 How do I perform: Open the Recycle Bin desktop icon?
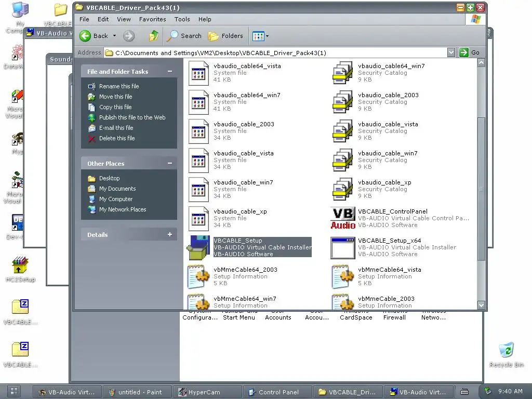click(x=507, y=354)
